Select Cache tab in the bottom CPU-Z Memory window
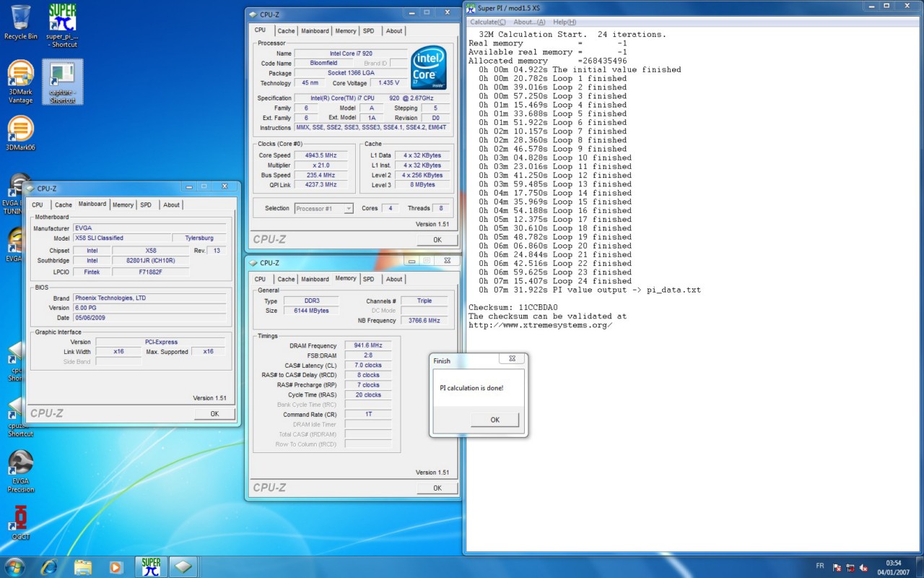Viewport: 924px width, 578px height. click(286, 280)
